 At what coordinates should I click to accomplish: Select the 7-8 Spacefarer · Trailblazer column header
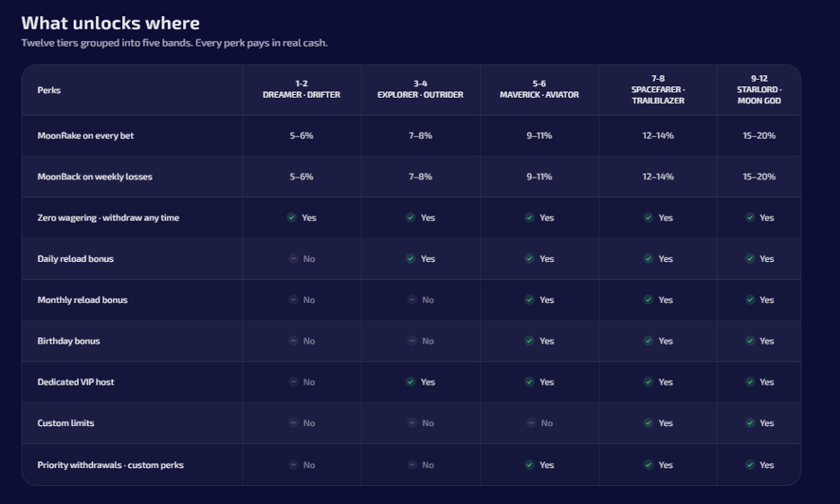[658, 90]
